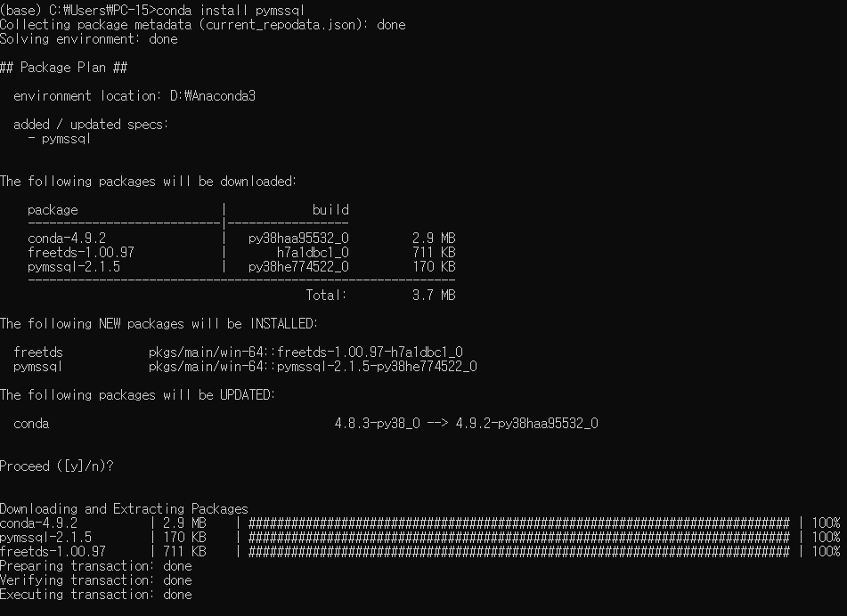Click 'Preparing transaction: done' line
This screenshot has width=847, height=616.
(x=95, y=566)
